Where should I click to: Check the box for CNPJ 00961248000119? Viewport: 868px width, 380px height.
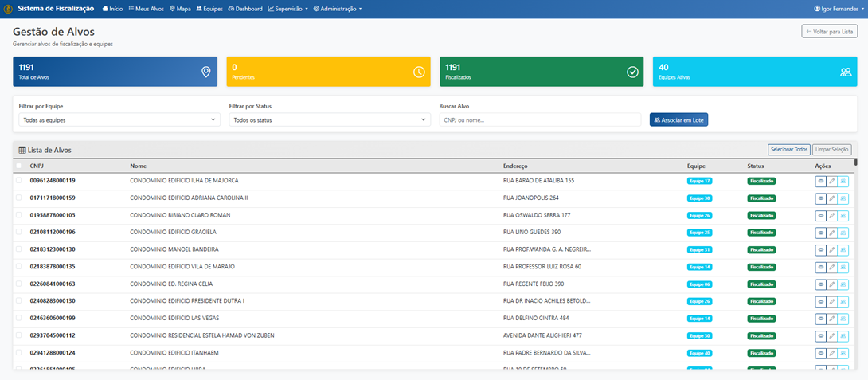tap(19, 181)
